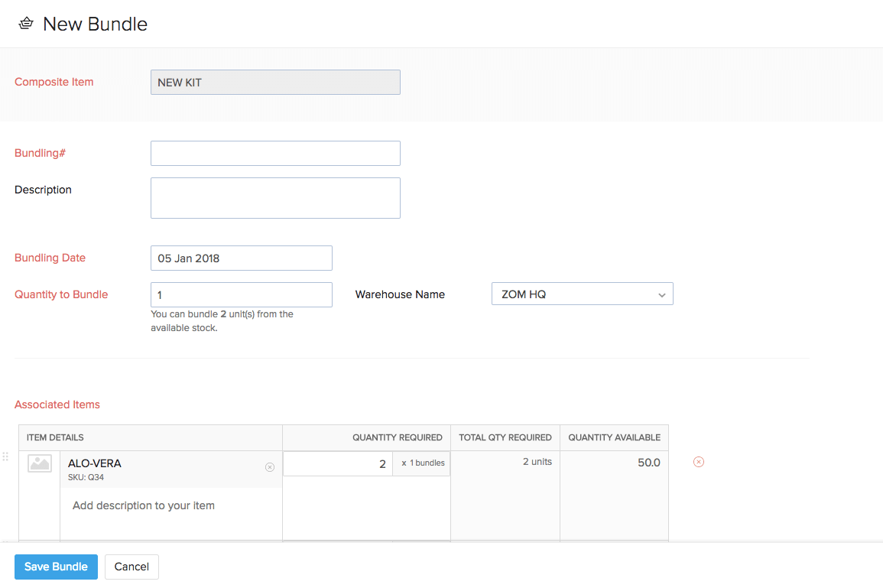Focus the Bundling# input field
Screen dimensions: 883x588
tap(275, 154)
